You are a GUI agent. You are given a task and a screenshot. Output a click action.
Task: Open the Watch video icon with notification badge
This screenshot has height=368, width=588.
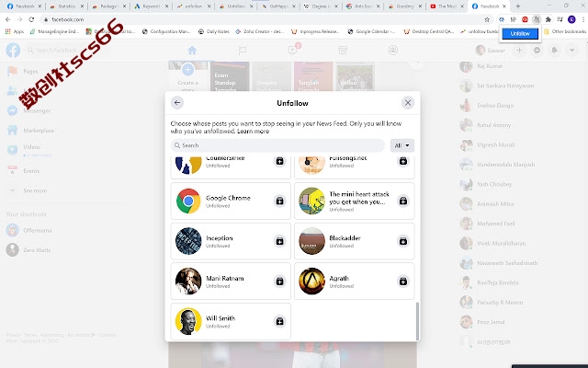click(293, 50)
